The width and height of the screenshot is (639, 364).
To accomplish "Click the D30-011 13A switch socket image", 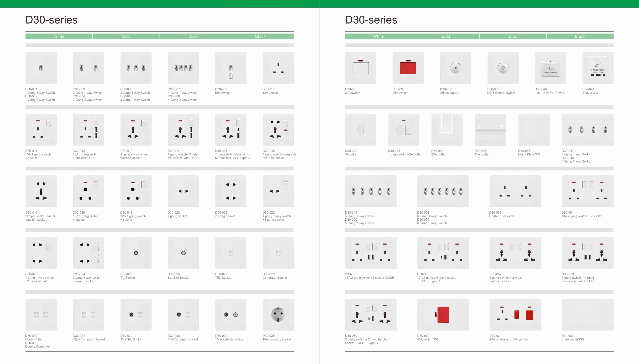I will coord(41,130).
